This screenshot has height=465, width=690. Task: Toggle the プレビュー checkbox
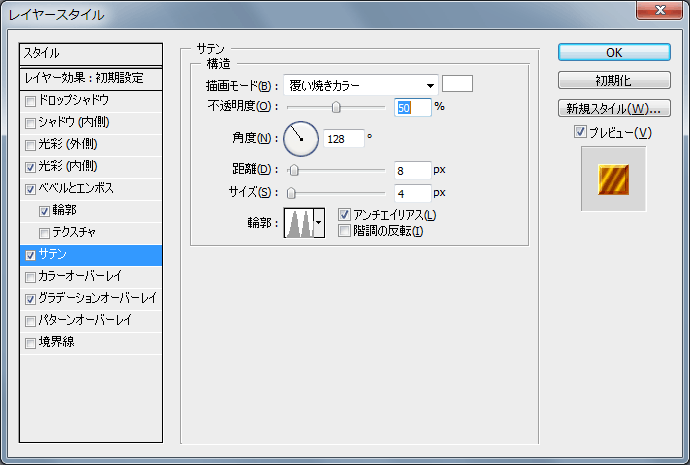(580, 132)
